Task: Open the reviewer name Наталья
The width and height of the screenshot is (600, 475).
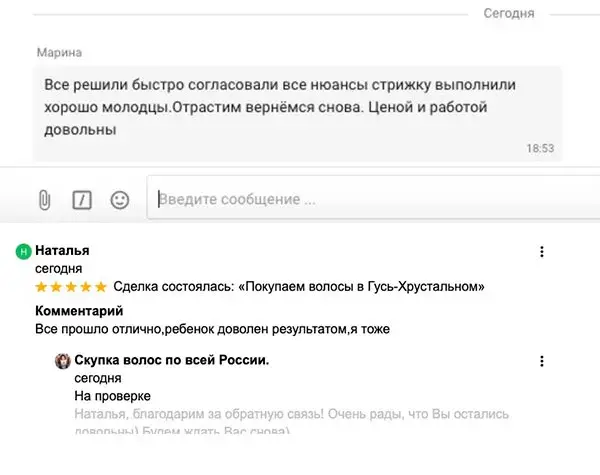Action: [x=62, y=250]
